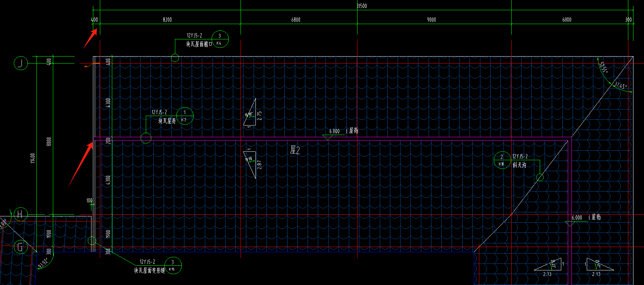Screen dimensions: 644x285
Task: Pick the angle dimension "93.92°" below G
Action: [43, 263]
